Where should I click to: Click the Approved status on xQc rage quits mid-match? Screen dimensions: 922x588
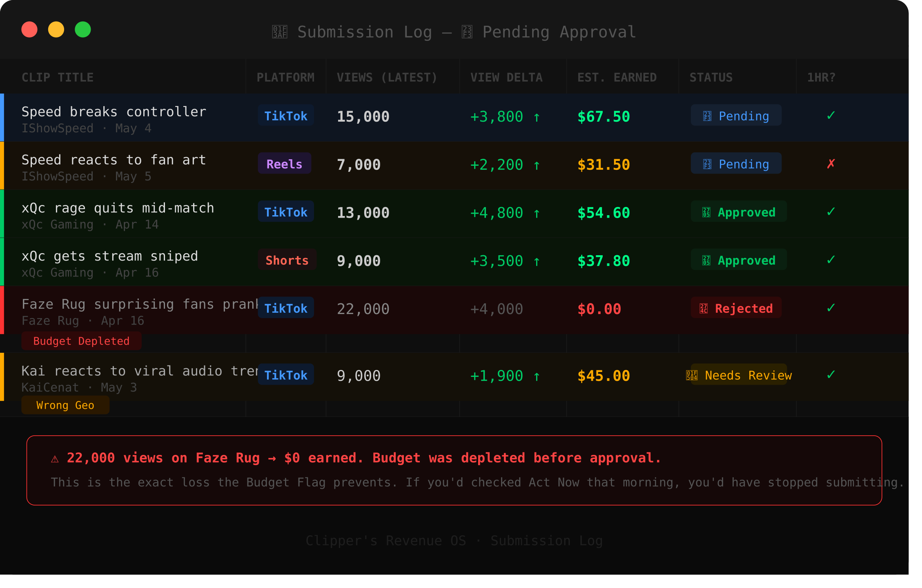pos(739,212)
